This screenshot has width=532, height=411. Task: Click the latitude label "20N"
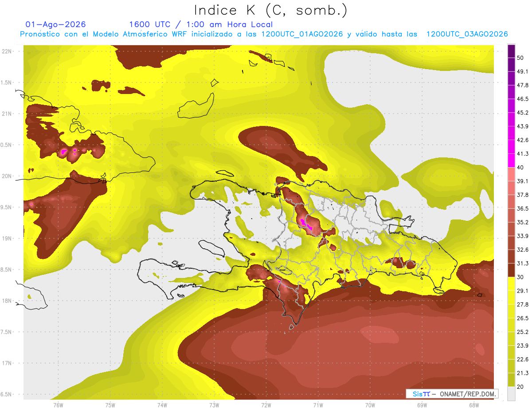(7, 176)
